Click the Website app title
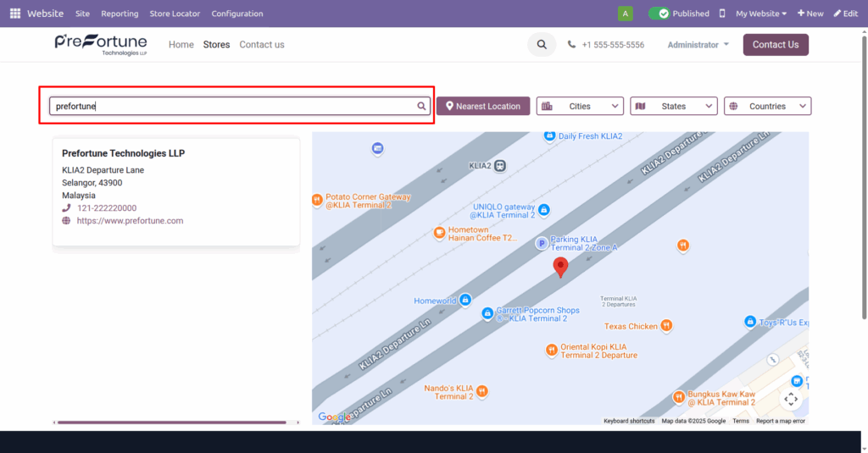The image size is (868, 453). tap(46, 14)
